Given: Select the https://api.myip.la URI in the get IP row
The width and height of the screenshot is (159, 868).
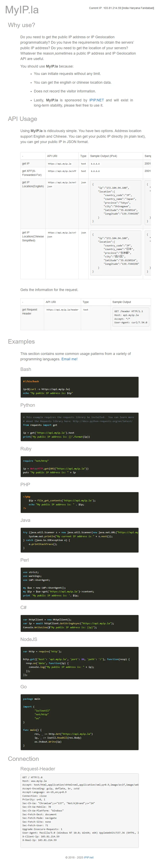Looking at the screenshot, I should 59,164.
